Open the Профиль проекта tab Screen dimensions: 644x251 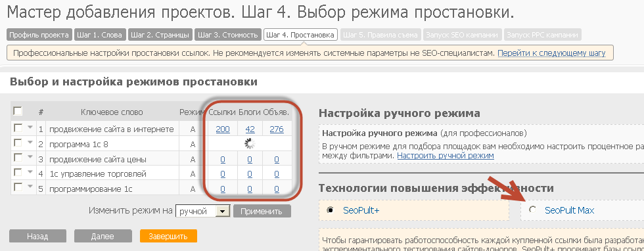[39, 35]
